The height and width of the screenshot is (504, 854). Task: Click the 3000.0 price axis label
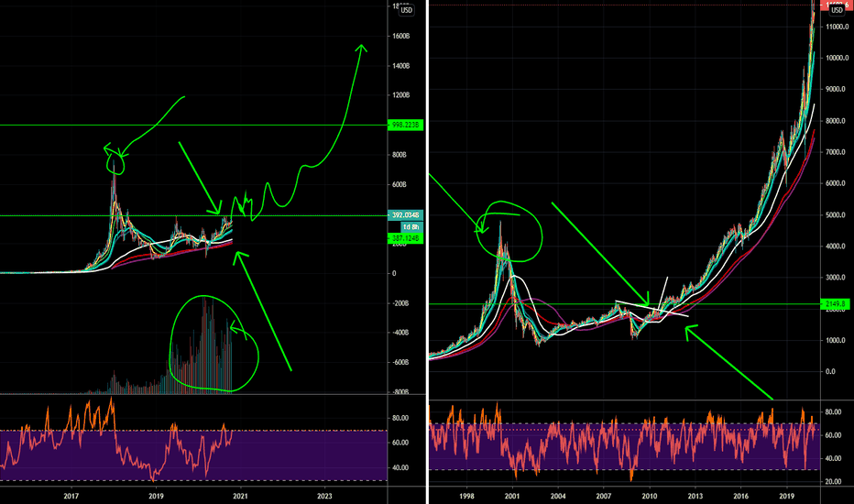click(836, 278)
